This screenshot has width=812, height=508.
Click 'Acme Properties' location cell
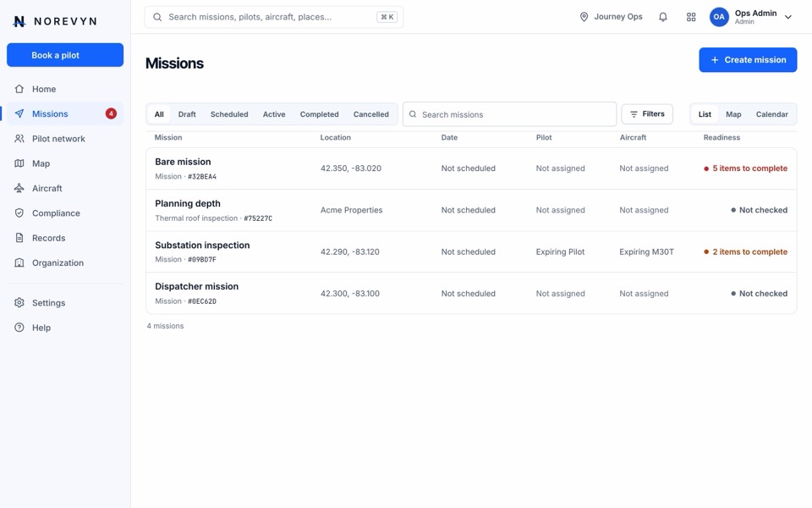point(352,210)
